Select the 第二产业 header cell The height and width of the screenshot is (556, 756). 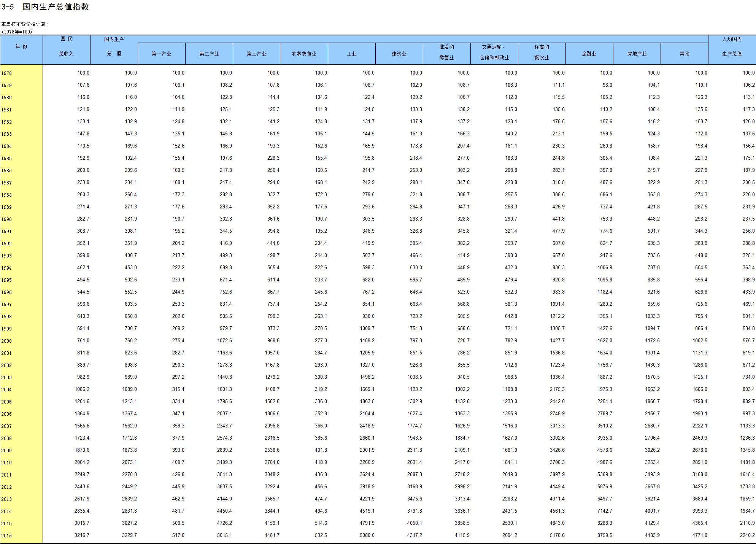[x=209, y=54]
